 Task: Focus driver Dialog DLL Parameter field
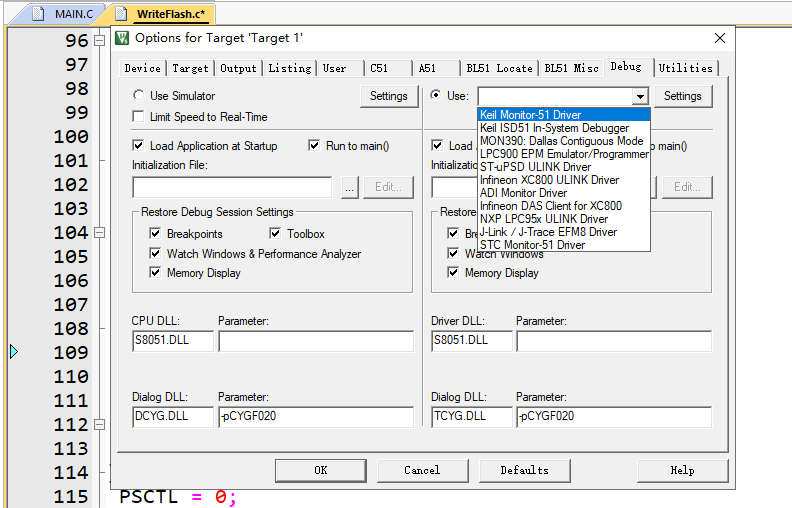[614, 417]
